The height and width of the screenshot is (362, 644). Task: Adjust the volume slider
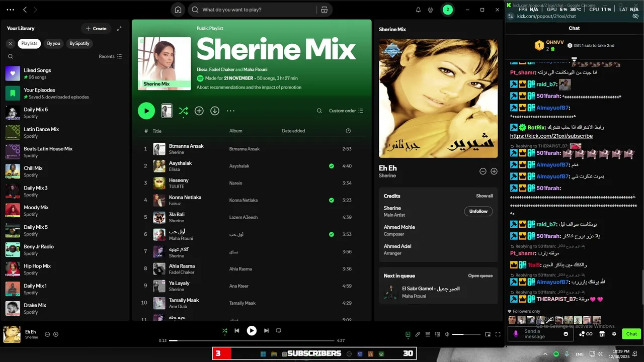tap(466, 334)
